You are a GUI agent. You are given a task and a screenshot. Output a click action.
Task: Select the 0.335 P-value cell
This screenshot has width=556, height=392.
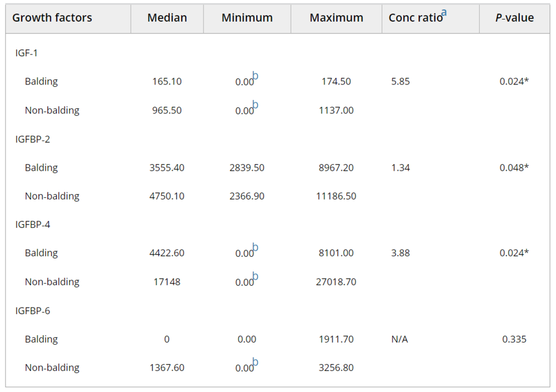(514, 339)
